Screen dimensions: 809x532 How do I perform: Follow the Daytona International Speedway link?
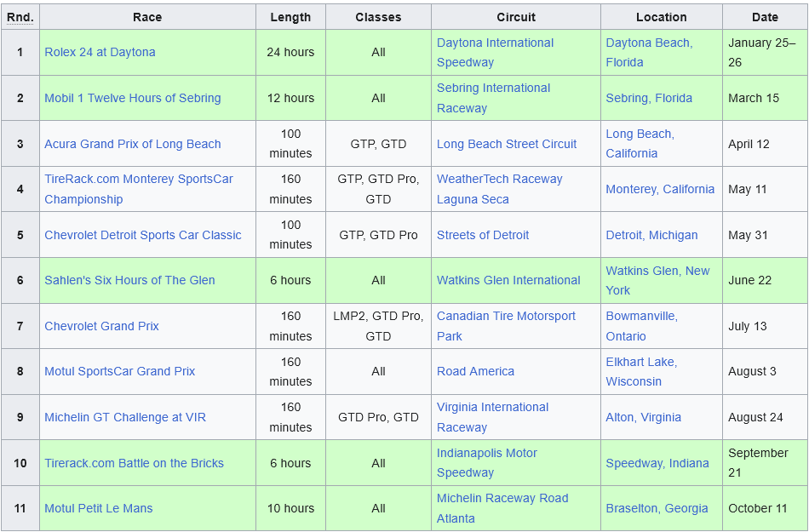coord(496,53)
